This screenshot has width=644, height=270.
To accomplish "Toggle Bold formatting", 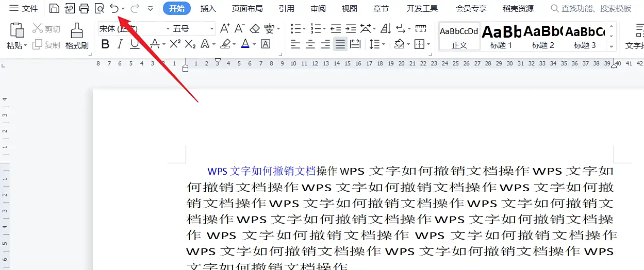I will pyautogui.click(x=105, y=44).
